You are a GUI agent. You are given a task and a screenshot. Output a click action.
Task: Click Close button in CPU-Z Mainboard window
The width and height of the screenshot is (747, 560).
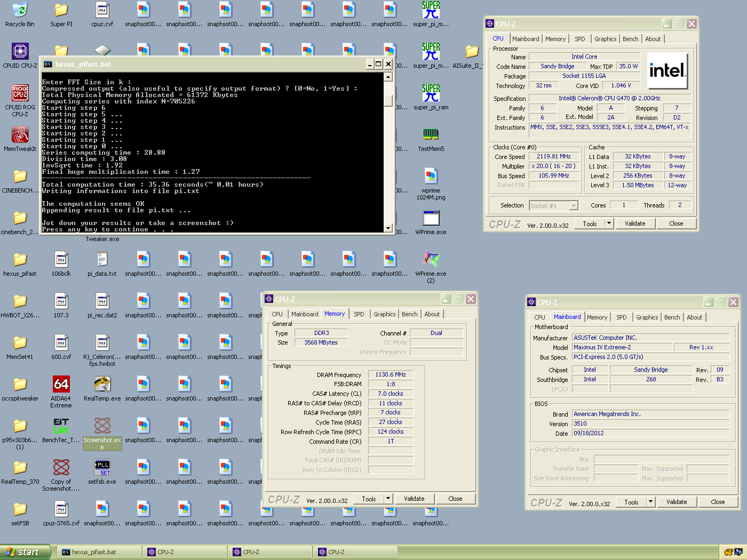click(718, 502)
